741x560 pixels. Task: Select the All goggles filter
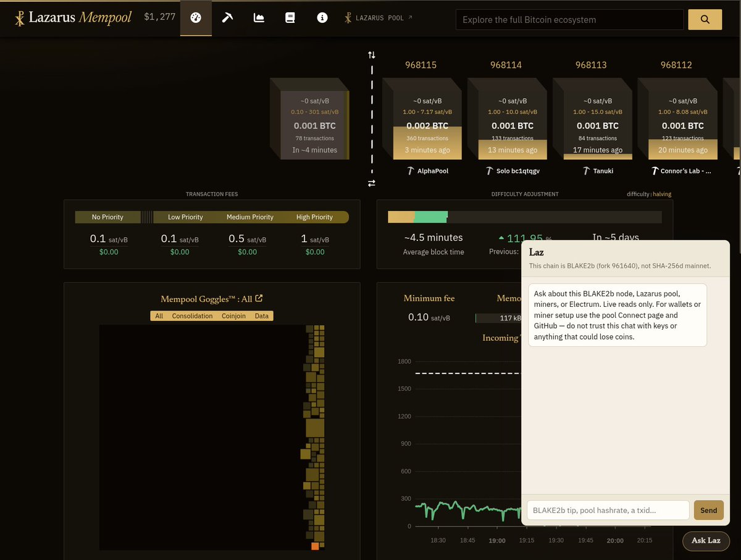point(159,316)
